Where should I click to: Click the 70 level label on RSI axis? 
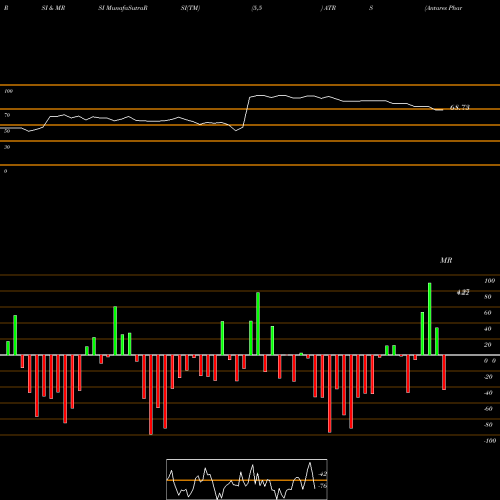pos(7,115)
